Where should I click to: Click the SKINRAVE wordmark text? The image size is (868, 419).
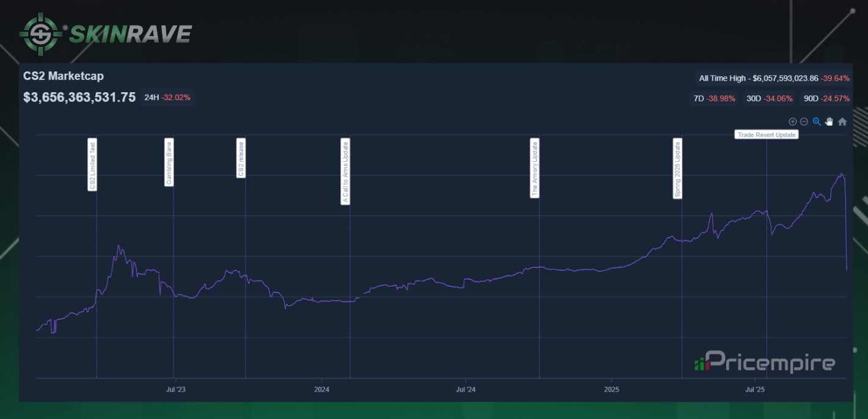pyautogui.click(x=131, y=34)
